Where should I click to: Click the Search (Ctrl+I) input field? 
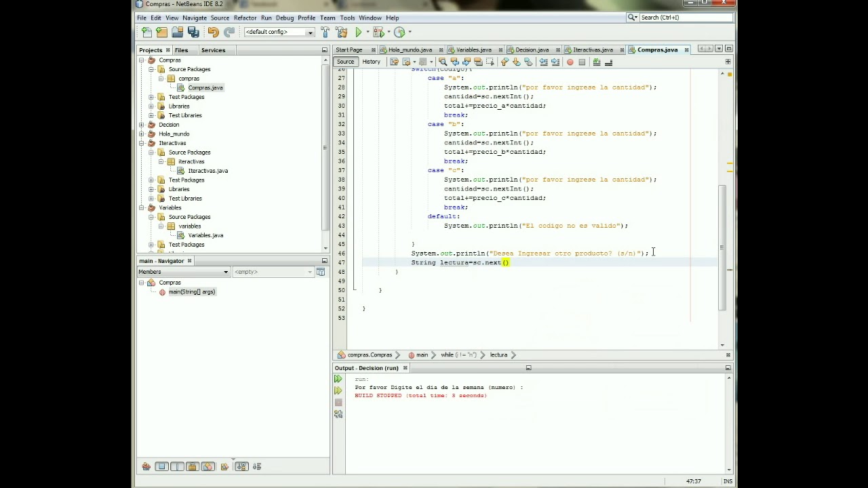(x=685, y=18)
